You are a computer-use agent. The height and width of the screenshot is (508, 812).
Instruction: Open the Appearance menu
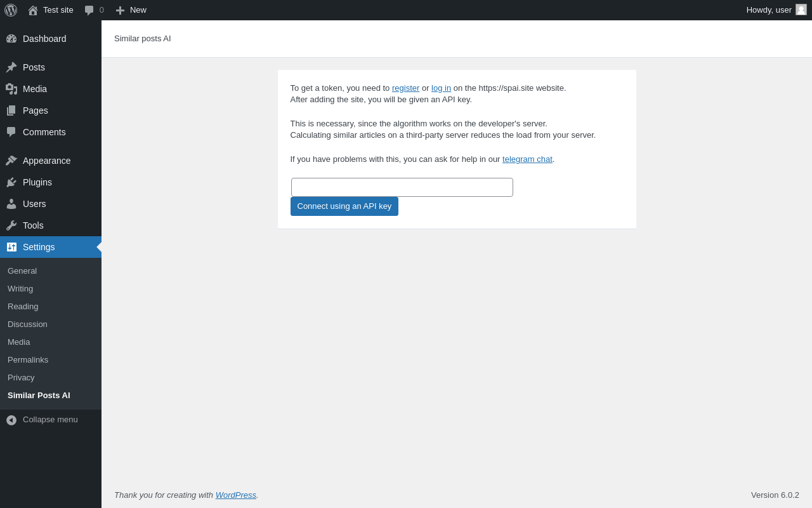click(x=51, y=161)
